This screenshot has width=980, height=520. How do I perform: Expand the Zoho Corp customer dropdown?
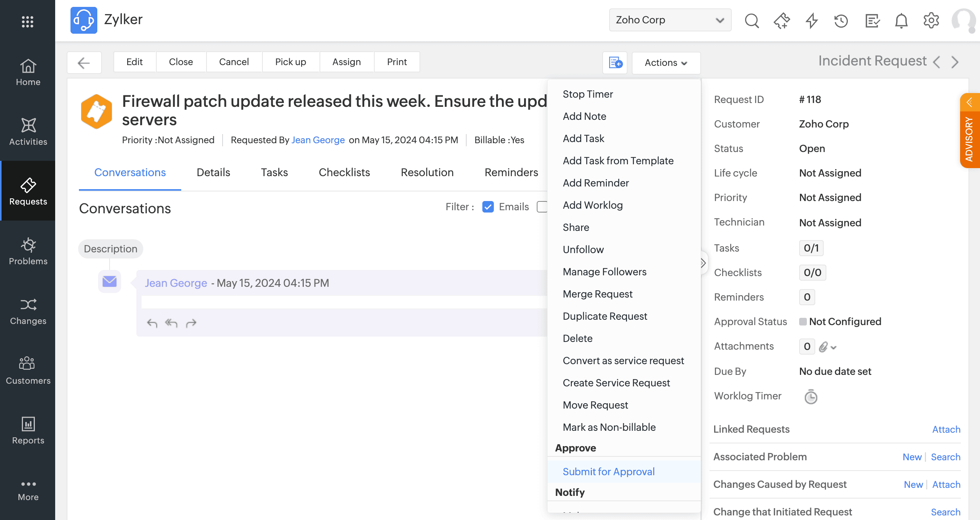point(670,20)
